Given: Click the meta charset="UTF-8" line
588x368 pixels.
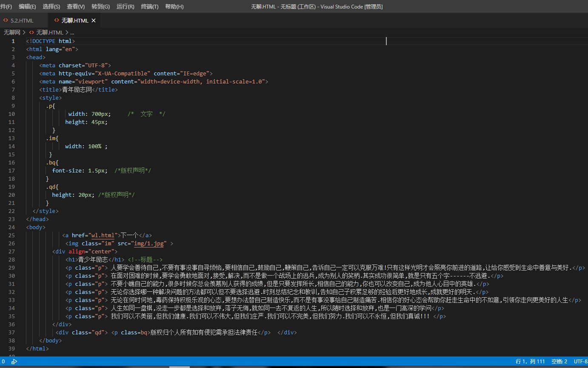Looking at the screenshot, I should tap(75, 65).
